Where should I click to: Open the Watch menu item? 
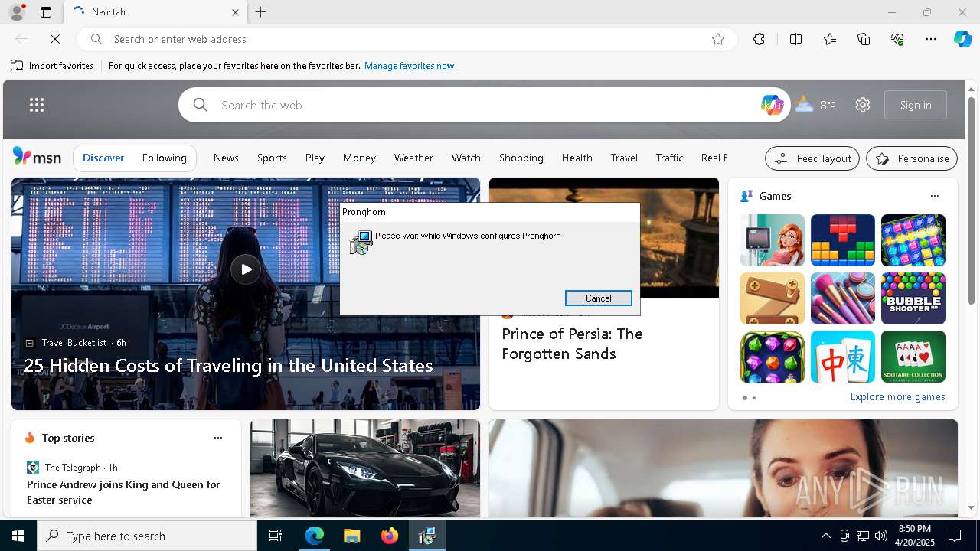(x=465, y=158)
